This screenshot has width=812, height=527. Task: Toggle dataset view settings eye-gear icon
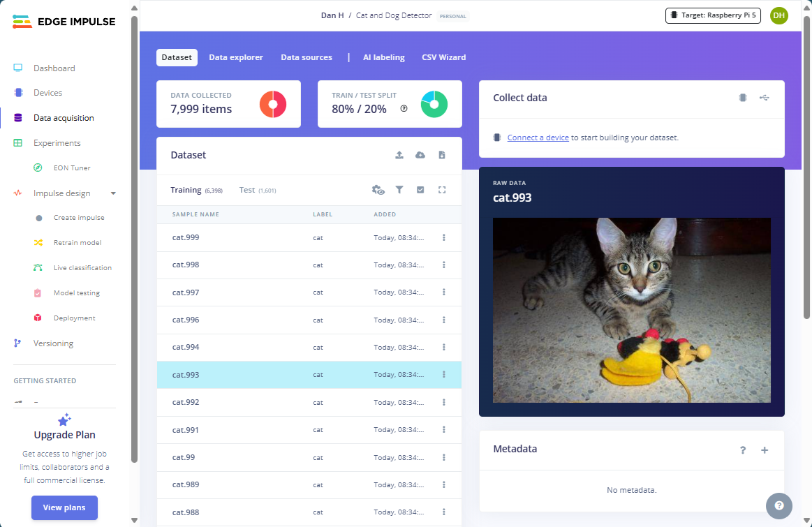pyautogui.click(x=378, y=190)
